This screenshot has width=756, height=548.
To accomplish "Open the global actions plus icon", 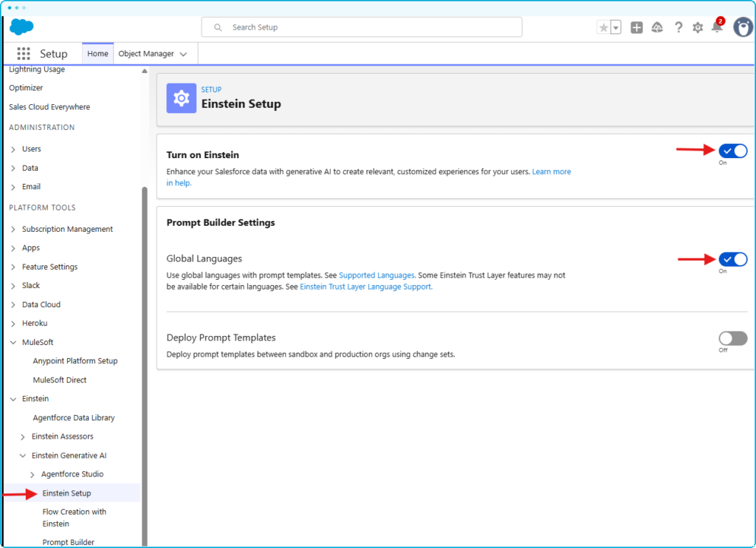I will 636,27.
